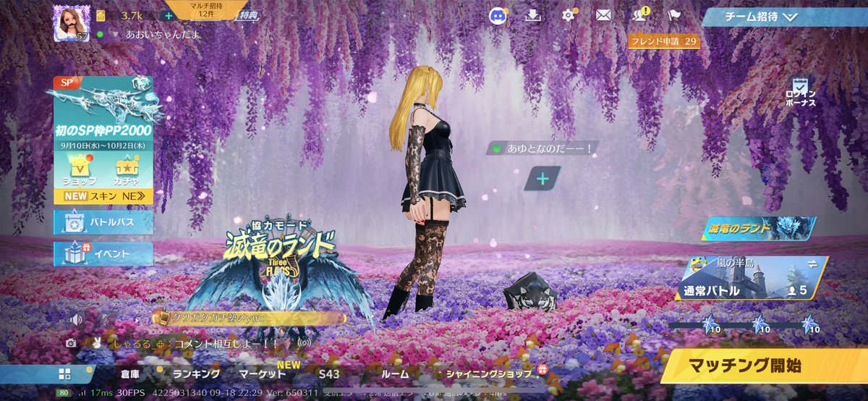
Task: Open the mail envelope icon
Action: tap(603, 16)
